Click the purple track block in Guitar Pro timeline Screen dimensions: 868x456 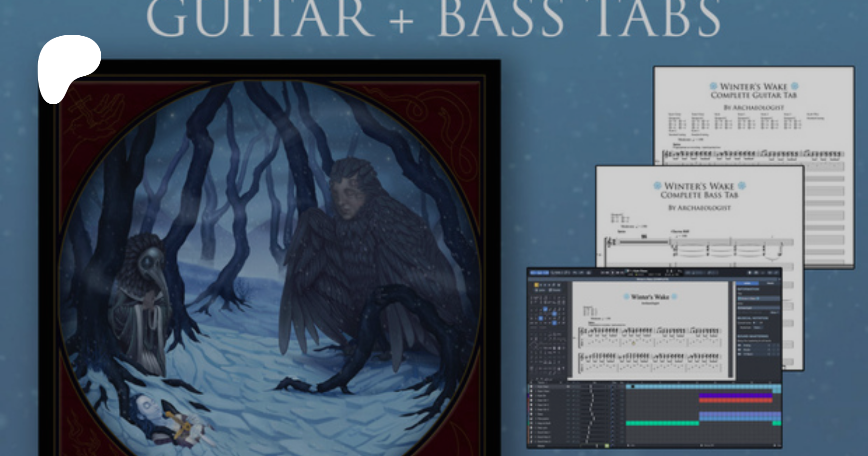pos(735,396)
